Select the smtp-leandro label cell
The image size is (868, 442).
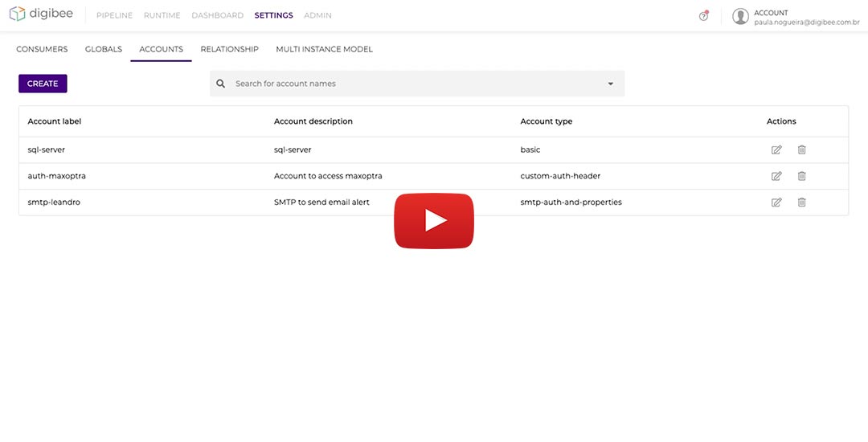pyautogui.click(x=54, y=203)
